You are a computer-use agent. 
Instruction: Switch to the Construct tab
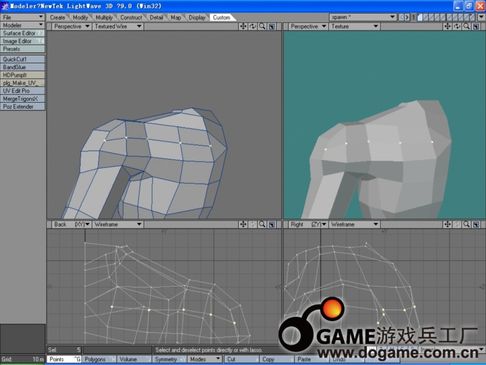coord(131,17)
